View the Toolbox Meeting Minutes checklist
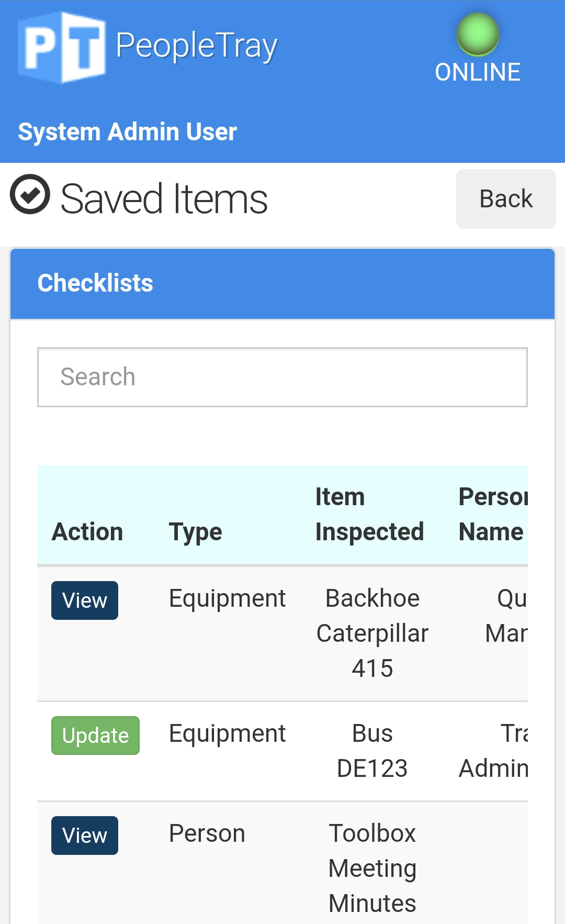Image resolution: width=565 pixels, height=924 pixels. 84,835
